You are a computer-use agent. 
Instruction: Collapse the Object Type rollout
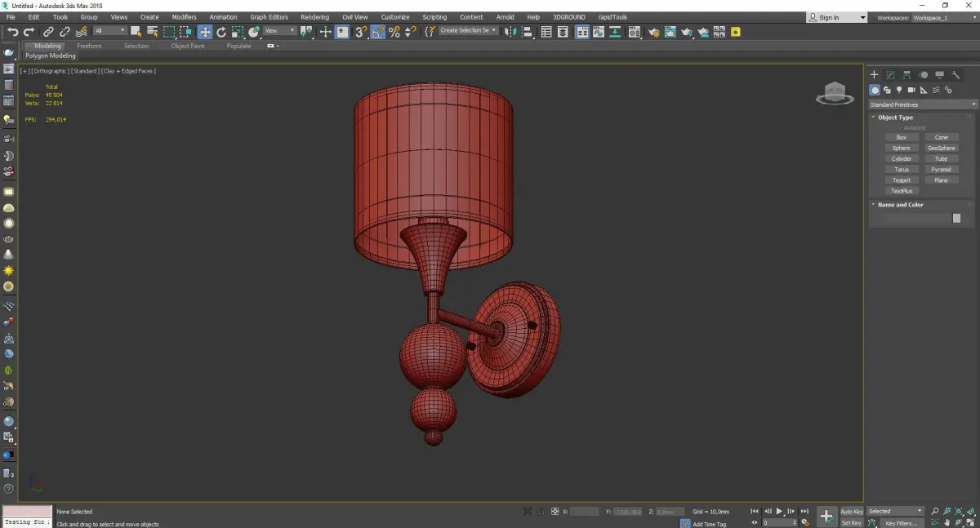tap(895, 118)
